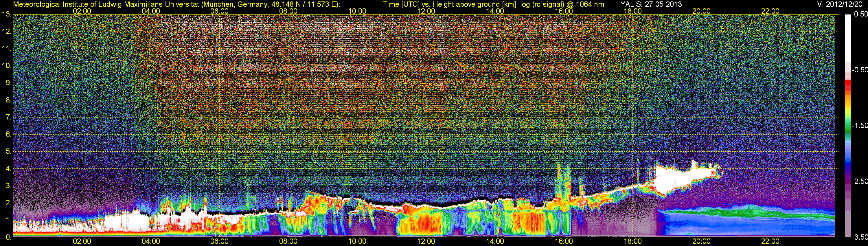Click the 6 km height axis label
868x246 pixels.
click(8, 134)
